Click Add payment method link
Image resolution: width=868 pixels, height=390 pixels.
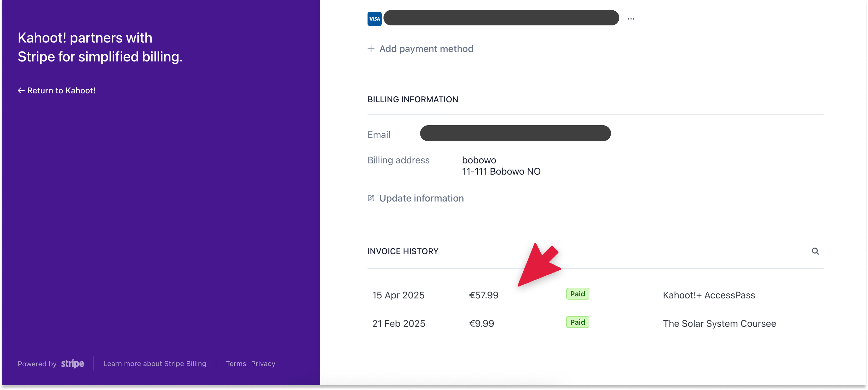pos(426,48)
